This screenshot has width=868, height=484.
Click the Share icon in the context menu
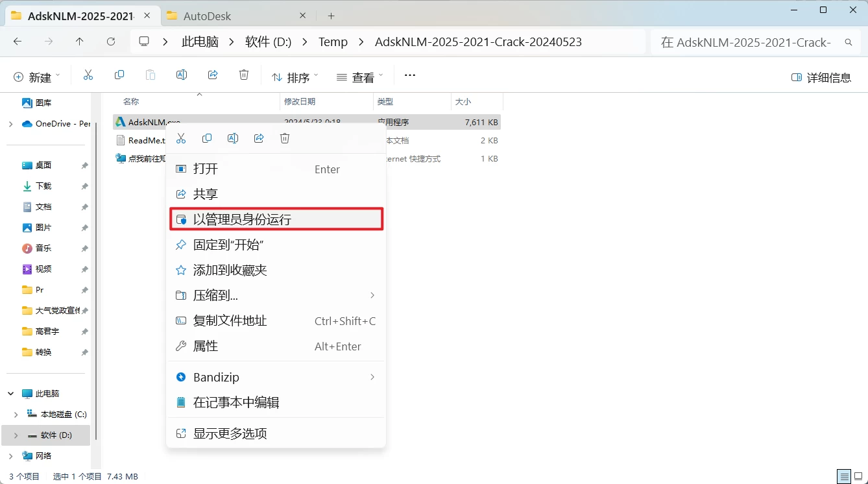point(259,138)
